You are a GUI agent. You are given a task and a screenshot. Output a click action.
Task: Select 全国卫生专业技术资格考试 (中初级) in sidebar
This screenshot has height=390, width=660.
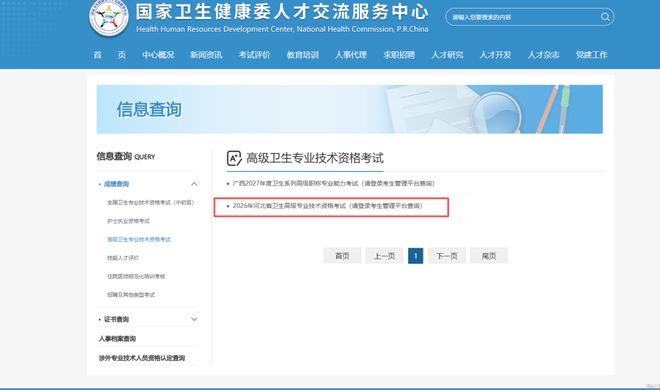pyautogui.click(x=150, y=202)
